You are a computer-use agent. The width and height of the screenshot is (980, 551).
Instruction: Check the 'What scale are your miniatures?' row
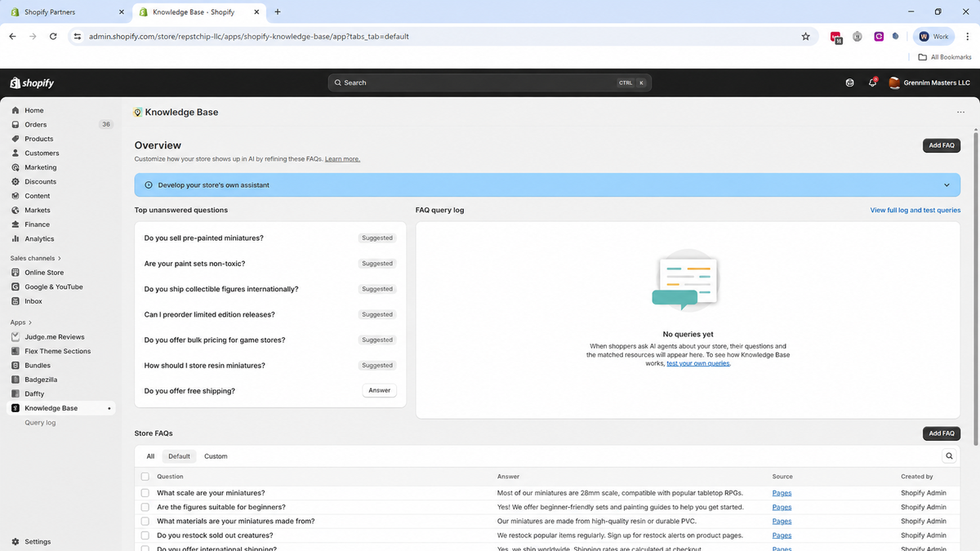pos(145,493)
